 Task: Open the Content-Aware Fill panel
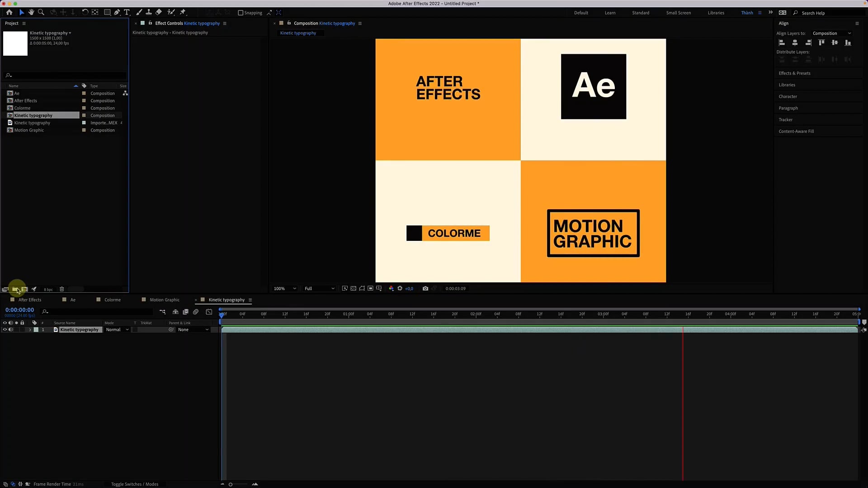pyautogui.click(x=796, y=131)
